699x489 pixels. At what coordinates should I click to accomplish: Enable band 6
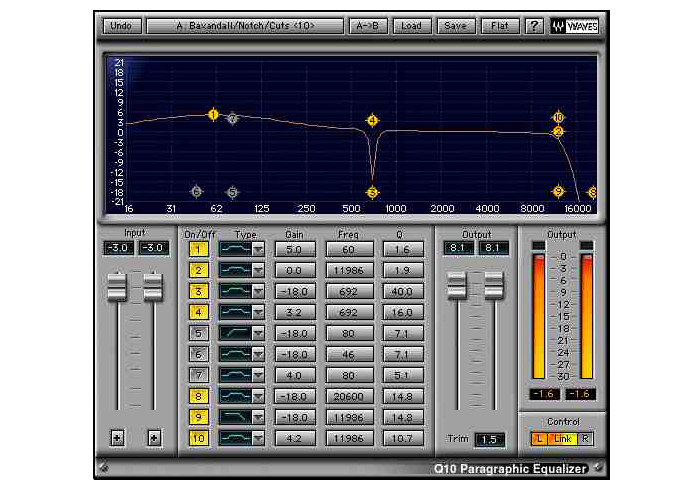coord(198,354)
